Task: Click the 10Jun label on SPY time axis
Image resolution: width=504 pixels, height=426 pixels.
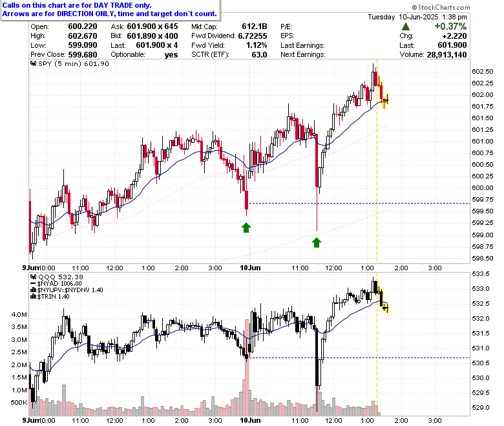Action: coord(251,268)
